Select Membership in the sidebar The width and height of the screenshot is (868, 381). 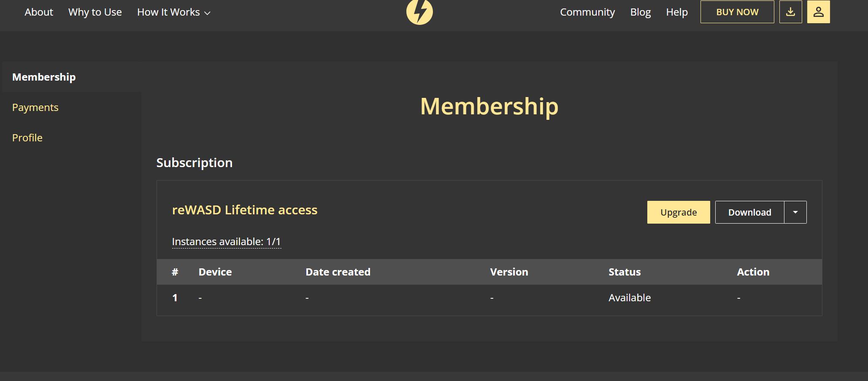44,77
